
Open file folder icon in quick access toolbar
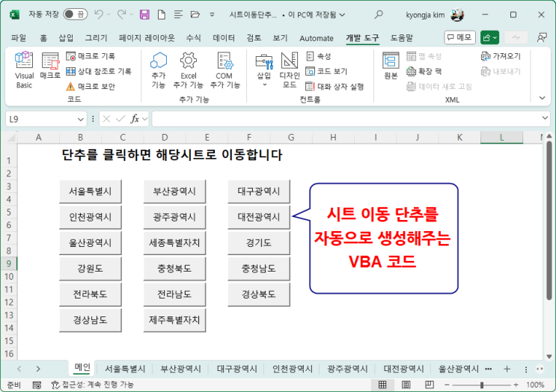(x=195, y=14)
